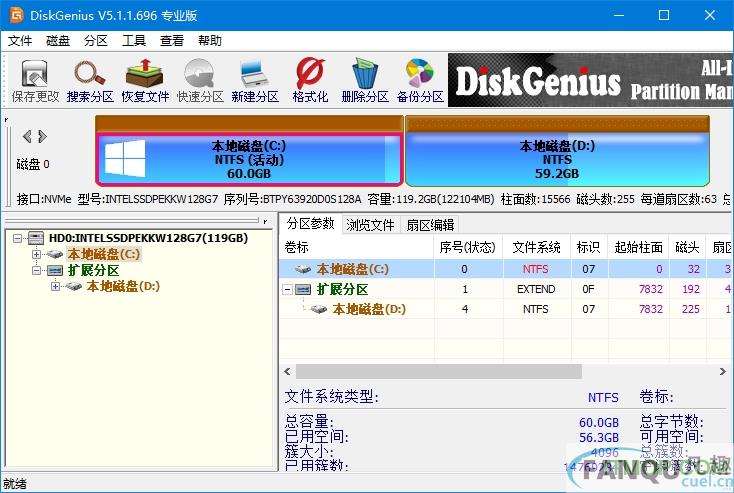Select 本地磁盘(C:) label in the tree
This screenshot has width=734, height=493.
(103, 254)
